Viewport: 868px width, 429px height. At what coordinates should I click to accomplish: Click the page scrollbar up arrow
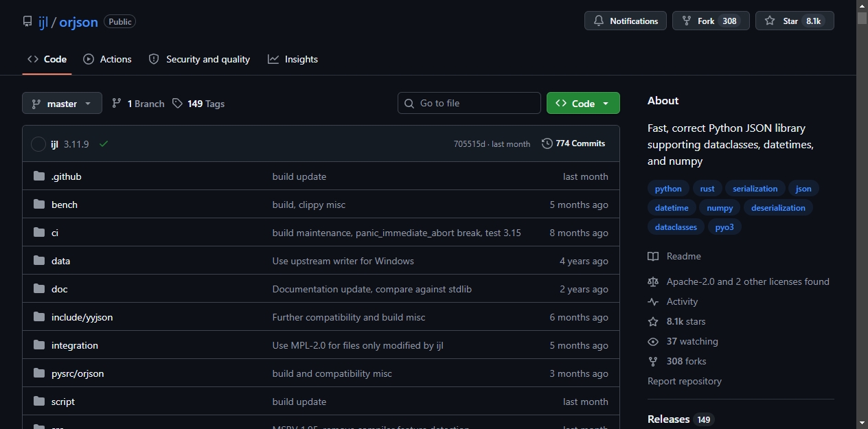coord(862,5)
